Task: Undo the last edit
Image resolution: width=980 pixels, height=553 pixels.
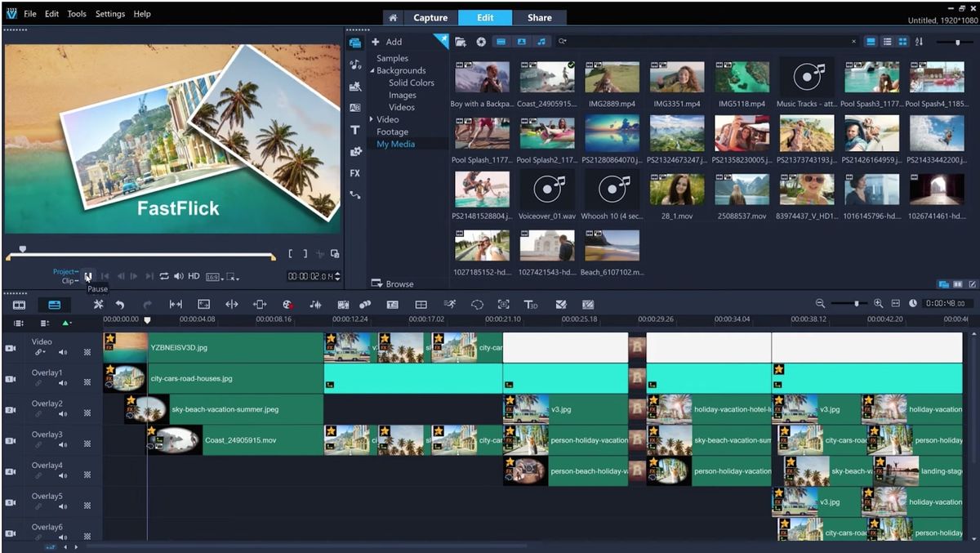Action: tap(122, 304)
